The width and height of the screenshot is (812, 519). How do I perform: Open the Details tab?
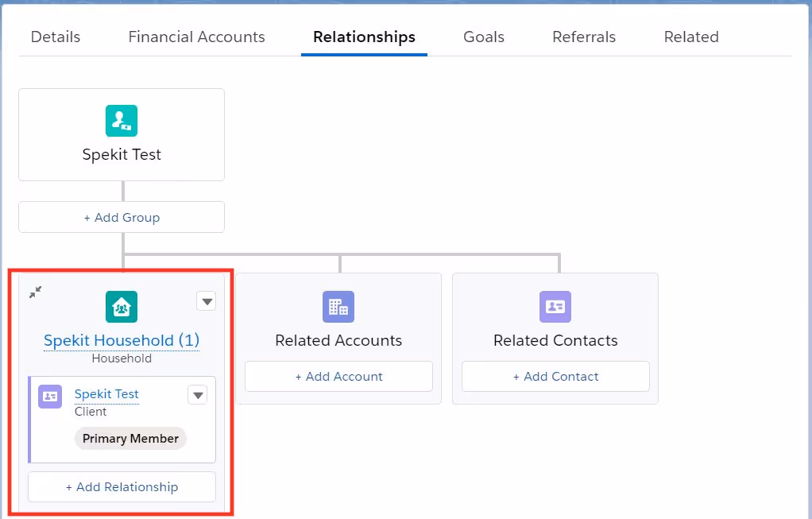coord(56,37)
